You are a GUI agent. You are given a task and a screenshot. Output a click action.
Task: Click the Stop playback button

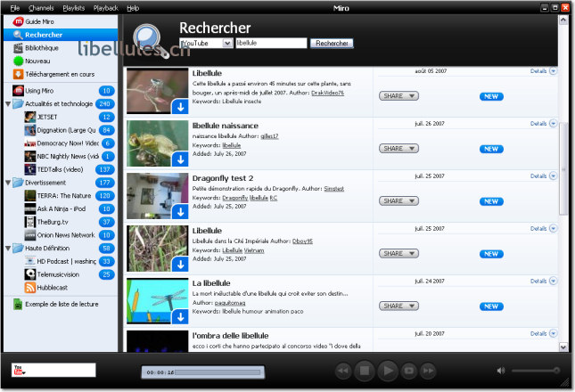[x=364, y=371]
